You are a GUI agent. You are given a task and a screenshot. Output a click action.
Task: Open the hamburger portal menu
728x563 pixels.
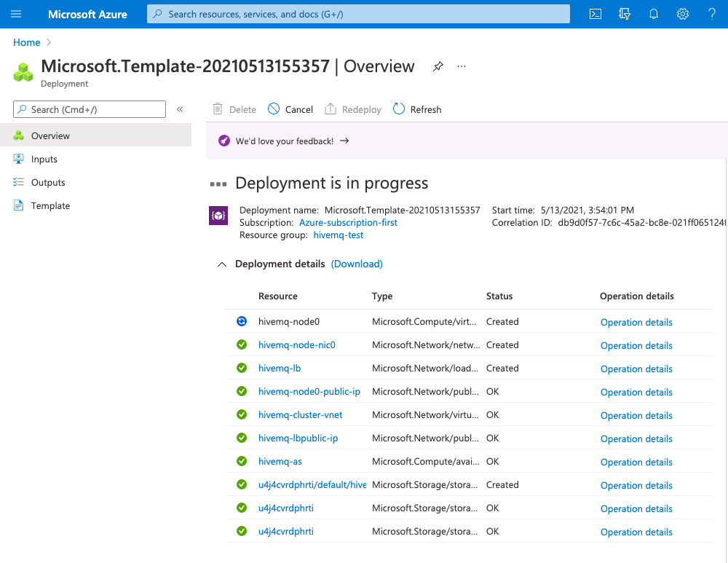tap(16, 14)
